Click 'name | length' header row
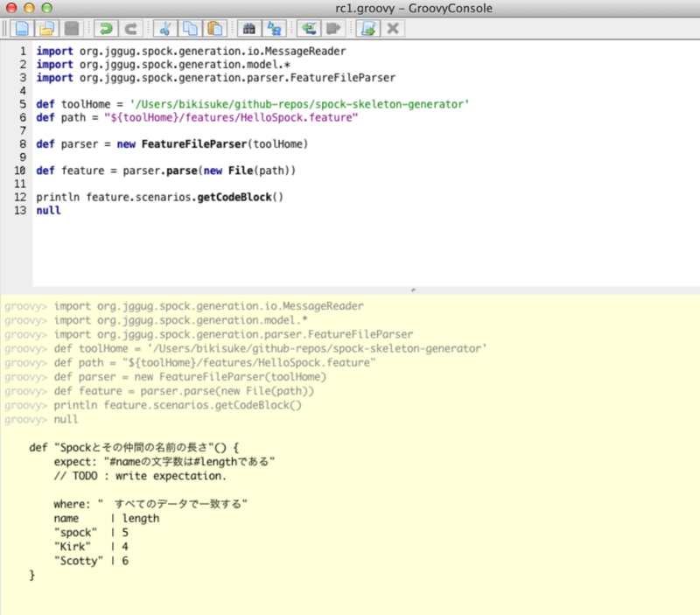The height and width of the screenshot is (615, 700). point(107,518)
